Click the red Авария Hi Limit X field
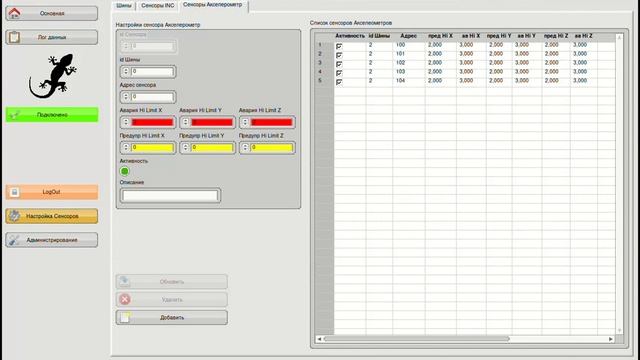The width and height of the screenshot is (640, 360). click(x=152, y=122)
